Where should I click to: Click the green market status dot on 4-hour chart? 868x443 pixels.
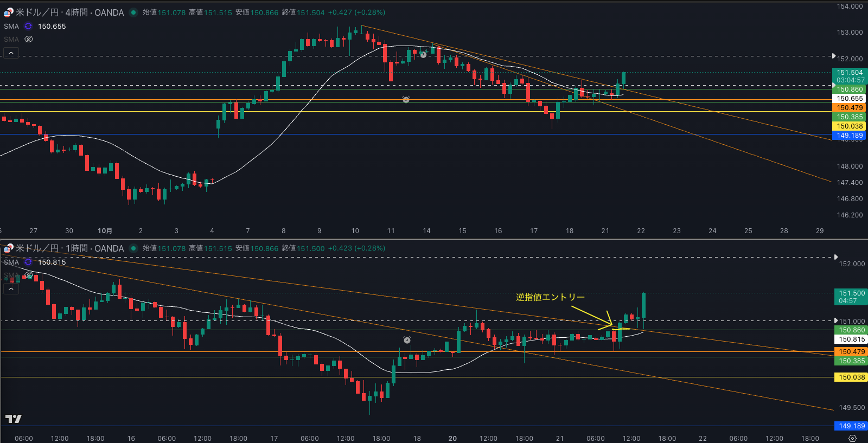[133, 12]
